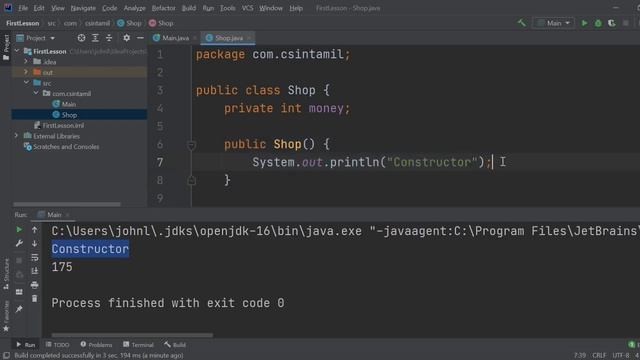Close the Shop.java tab
640x360 pixels.
click(249, 38)
